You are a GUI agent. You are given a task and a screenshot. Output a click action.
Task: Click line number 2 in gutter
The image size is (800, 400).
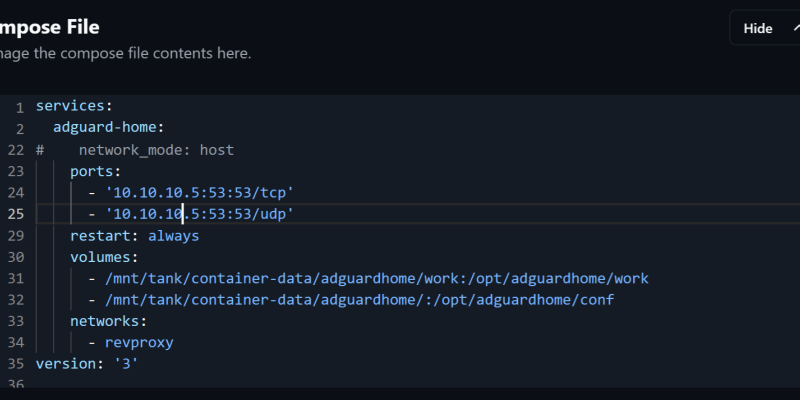coord(19,128)
